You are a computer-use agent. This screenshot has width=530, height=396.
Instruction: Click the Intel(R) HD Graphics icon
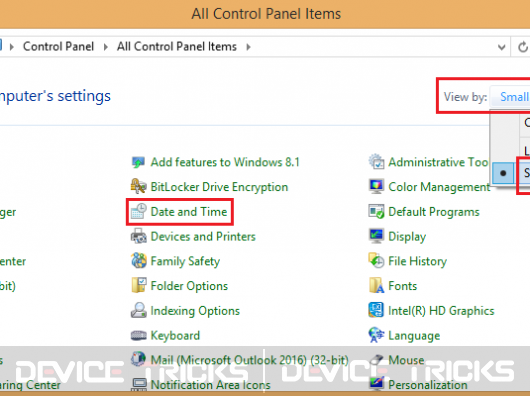pos(376,310)
